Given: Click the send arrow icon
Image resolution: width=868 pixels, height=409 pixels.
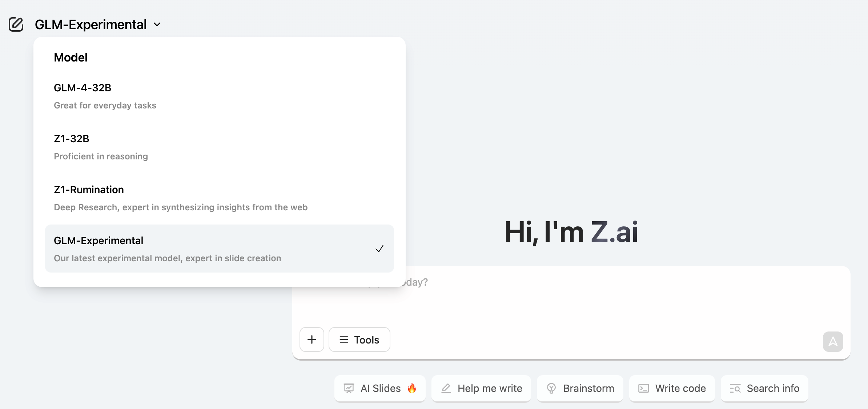Looking at the screenshot, I should [833, 341].
